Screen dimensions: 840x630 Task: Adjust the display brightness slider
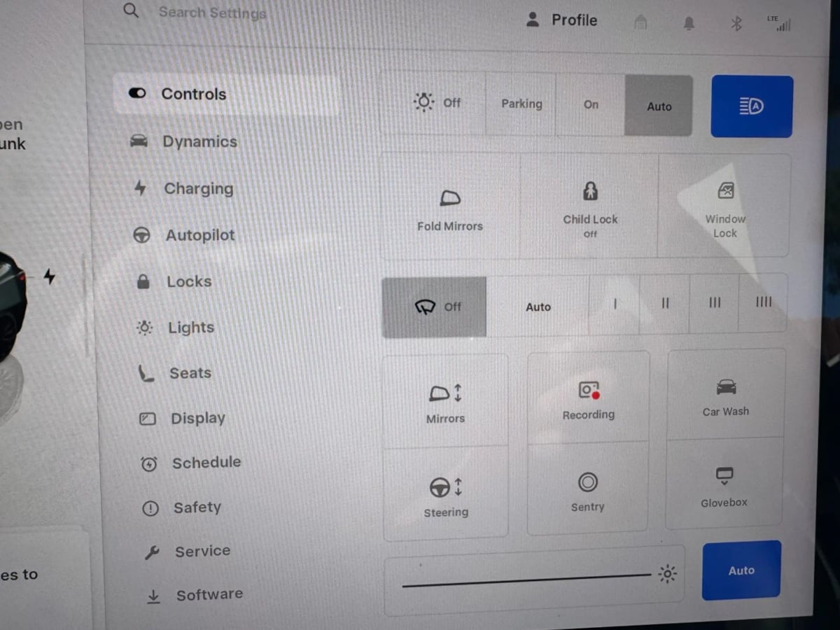tap(526, 578)
